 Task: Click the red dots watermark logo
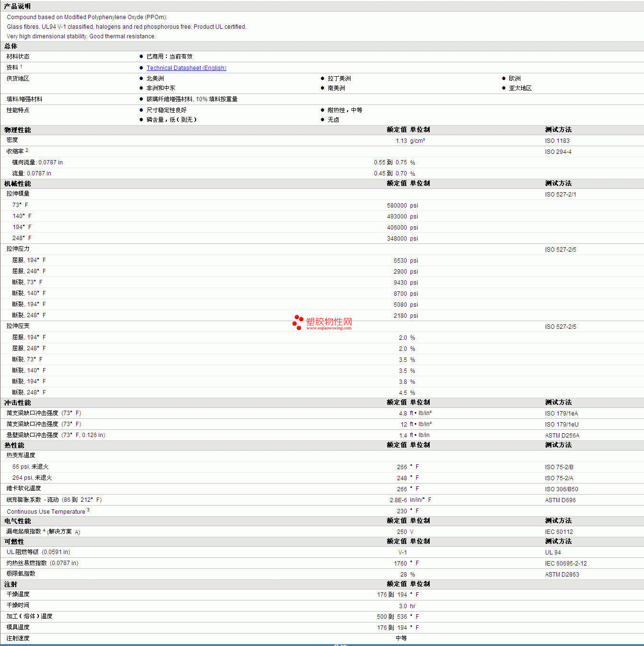pyautogui.click(x=298, y=322)
